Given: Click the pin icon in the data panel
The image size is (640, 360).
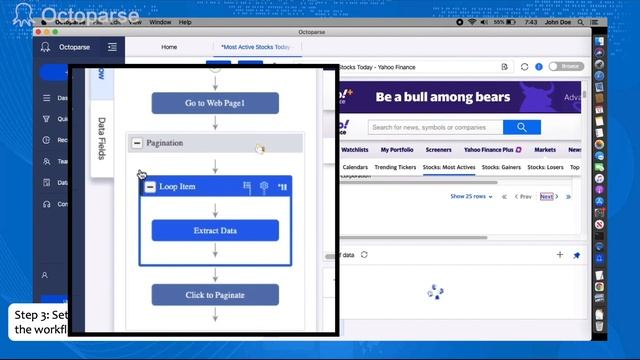Looking at the screenshot, I should pyautogui.click(x=576, y=256).
